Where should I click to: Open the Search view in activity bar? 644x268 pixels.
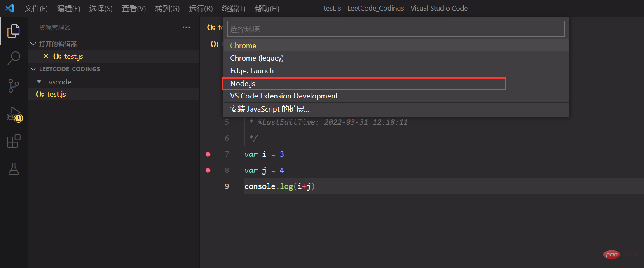(x=14, y=58)
